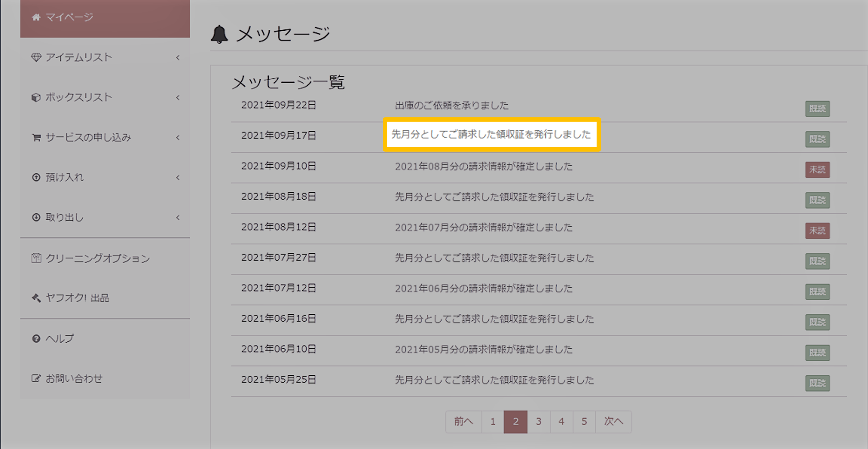Expand the 取り出し submenu chevron
The width and height of the screenshot is (868, 449).
pyautogui.click(x=178, y=218)
